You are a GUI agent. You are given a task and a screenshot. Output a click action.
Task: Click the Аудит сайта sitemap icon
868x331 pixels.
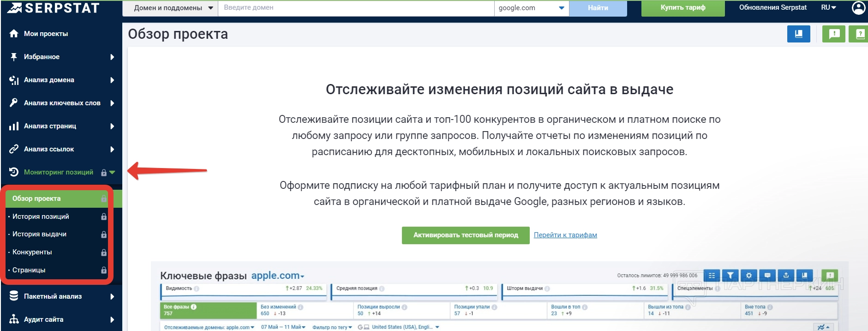pyautogui.click(x=14, y=319)
